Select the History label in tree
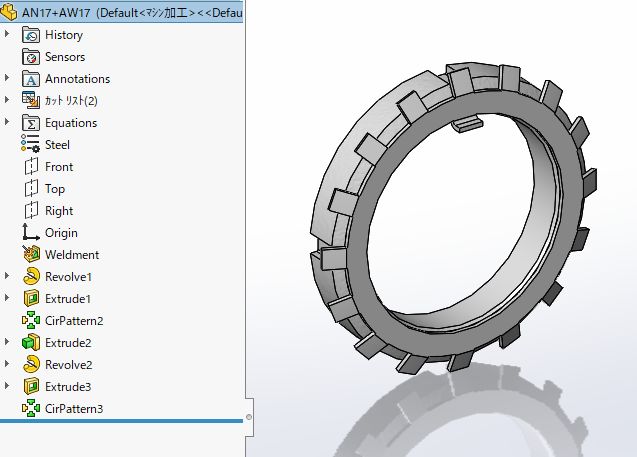637x457 pixels. coord(64,35)
